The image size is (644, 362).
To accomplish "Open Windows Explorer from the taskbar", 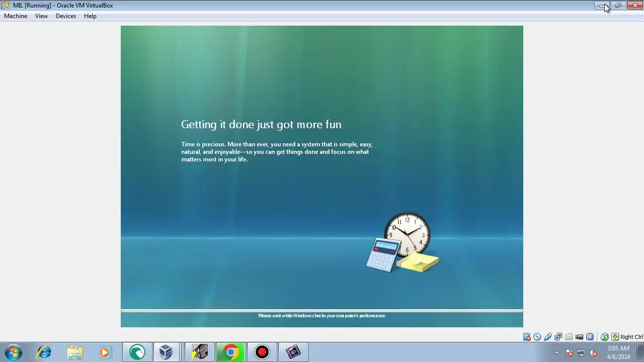I will pos(74,352).
